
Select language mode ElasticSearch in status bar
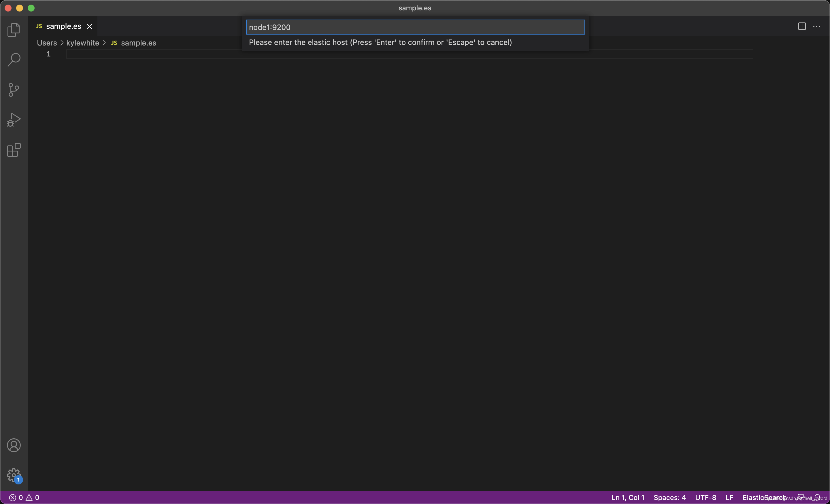tap(764, 498)
